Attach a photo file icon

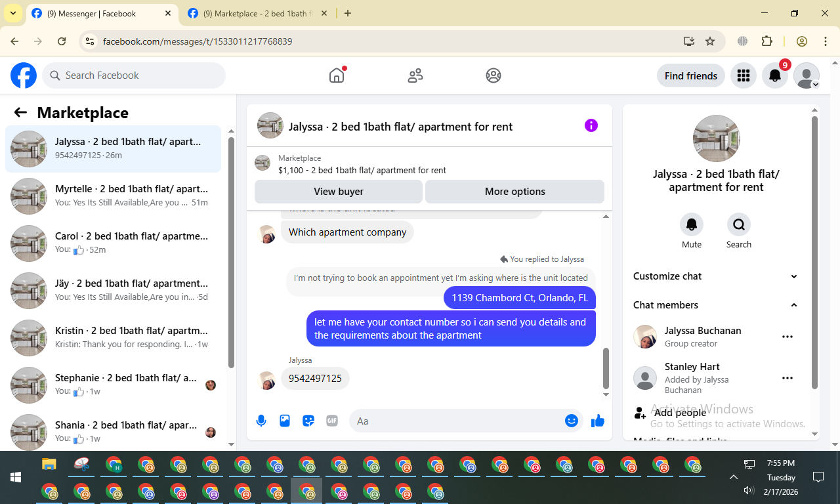pyautogui.click(x=285, y=421)
